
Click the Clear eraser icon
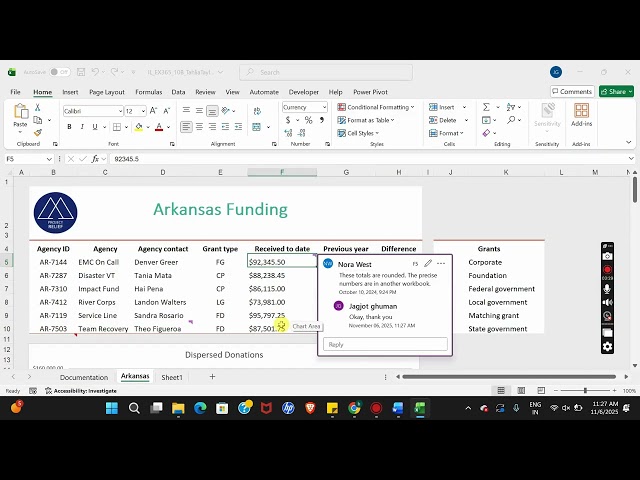pyautogui.click(x=486, y=133)
